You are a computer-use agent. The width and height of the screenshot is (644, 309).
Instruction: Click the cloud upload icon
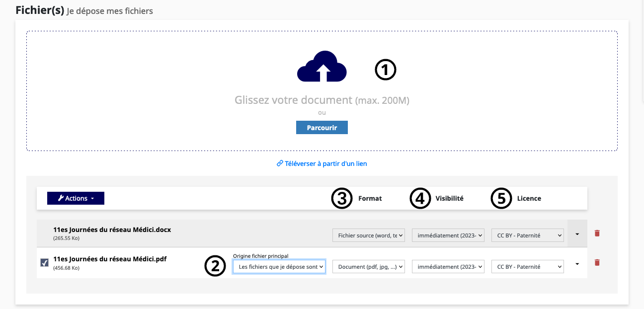322,66
